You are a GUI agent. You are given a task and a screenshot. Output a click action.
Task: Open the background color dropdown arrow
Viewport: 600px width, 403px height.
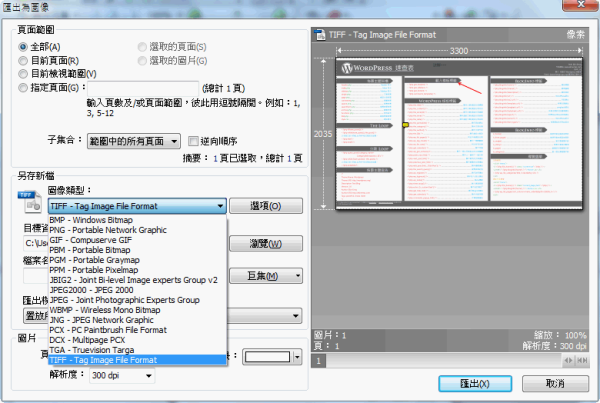click(297, 357)
